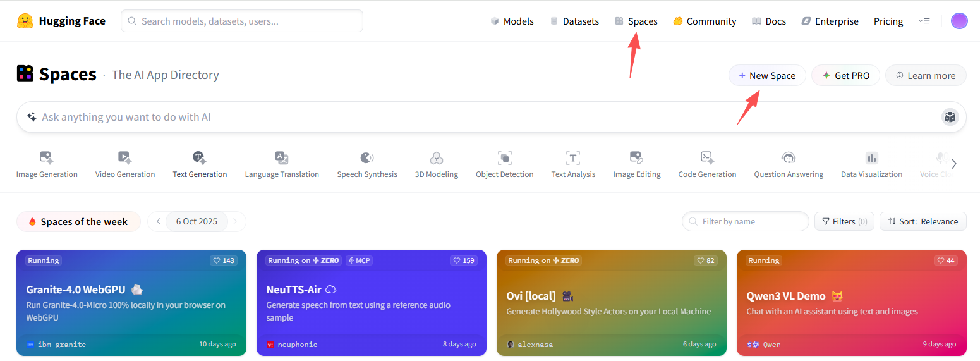The height and width of the screenshot is (361, 980).
Task: Select the Video Generation category icon
Action: [124, 158]
